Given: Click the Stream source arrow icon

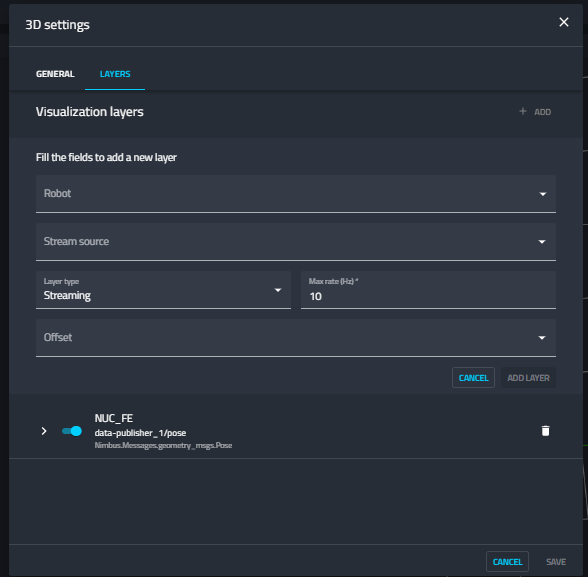Looking at the screenshot, I should point(542,242).
